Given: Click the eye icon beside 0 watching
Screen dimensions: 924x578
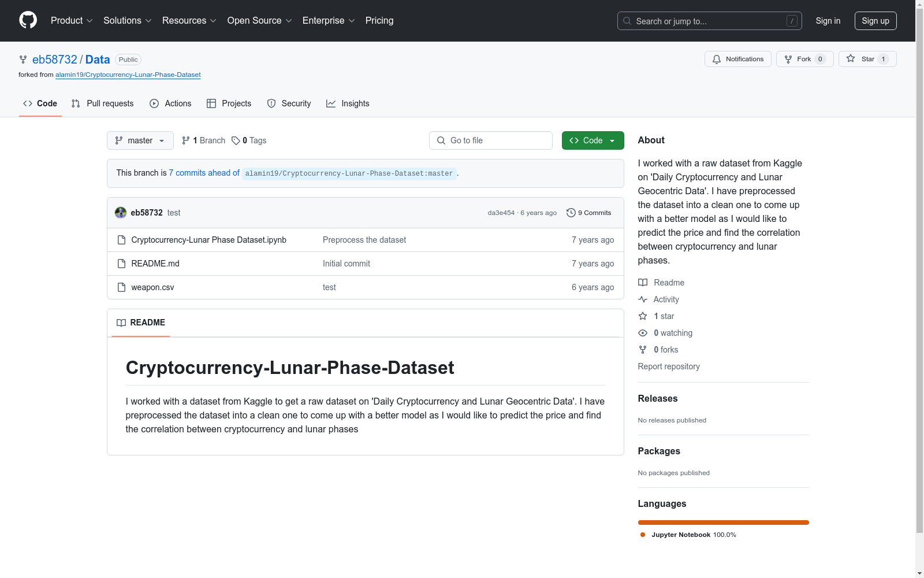Looking at the screenshot, I should (643, 333).
